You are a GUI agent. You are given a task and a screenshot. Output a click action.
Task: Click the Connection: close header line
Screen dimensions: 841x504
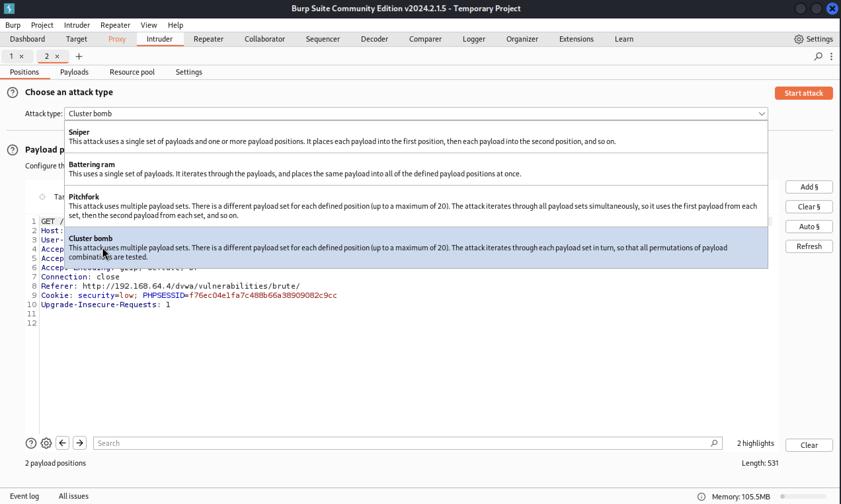tap(80, 277)
